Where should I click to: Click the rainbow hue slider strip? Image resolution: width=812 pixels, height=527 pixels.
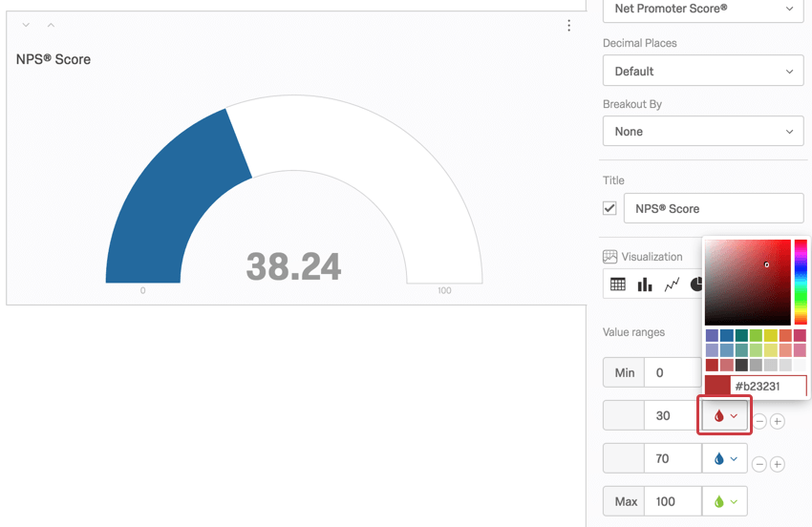click(801, 283)
